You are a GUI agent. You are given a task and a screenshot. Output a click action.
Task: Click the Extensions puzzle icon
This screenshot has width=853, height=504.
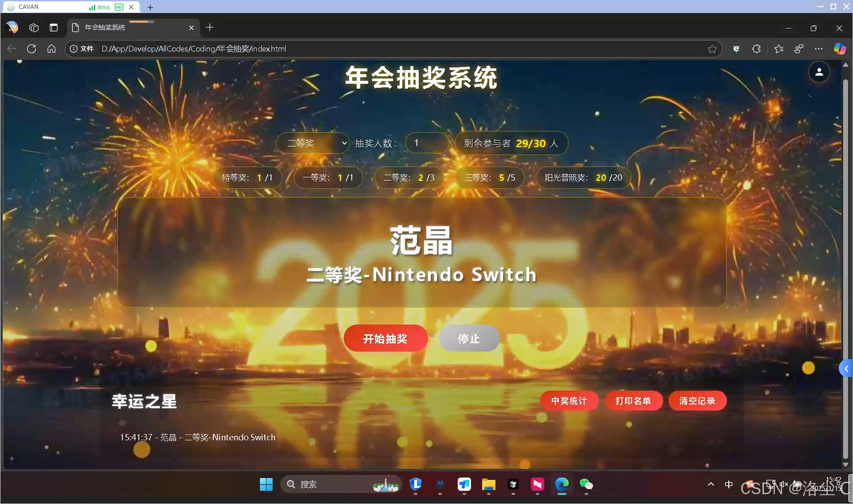pos(756,49)
